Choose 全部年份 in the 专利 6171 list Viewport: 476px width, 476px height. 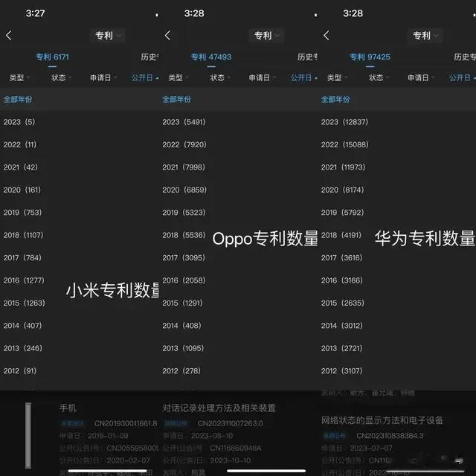(18, 99)
